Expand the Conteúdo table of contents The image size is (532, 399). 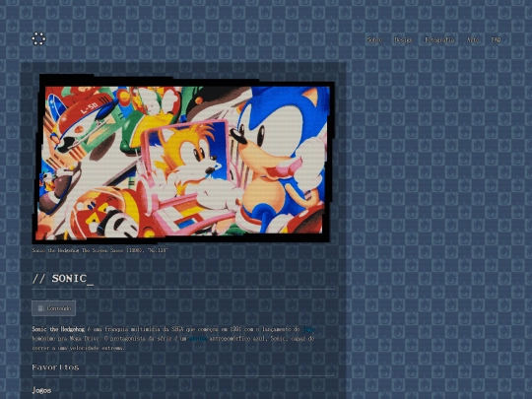coord(53,308)
